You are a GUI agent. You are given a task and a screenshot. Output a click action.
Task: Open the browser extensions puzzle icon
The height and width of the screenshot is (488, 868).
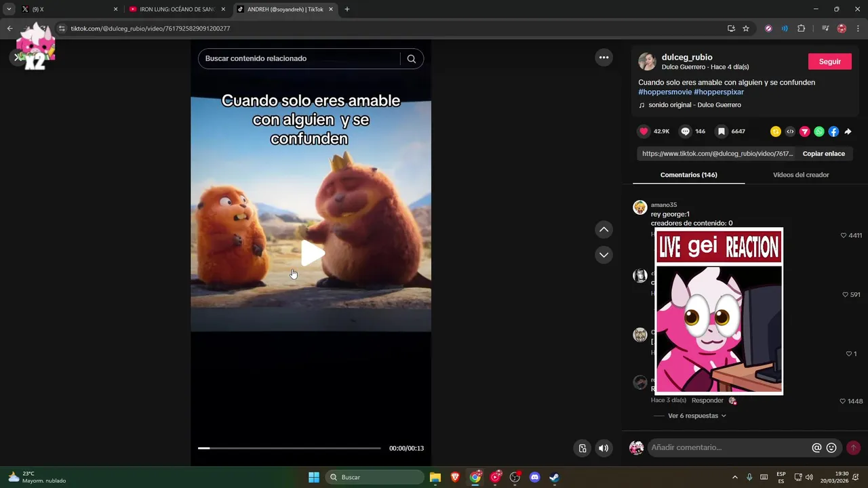click(802, 28)
